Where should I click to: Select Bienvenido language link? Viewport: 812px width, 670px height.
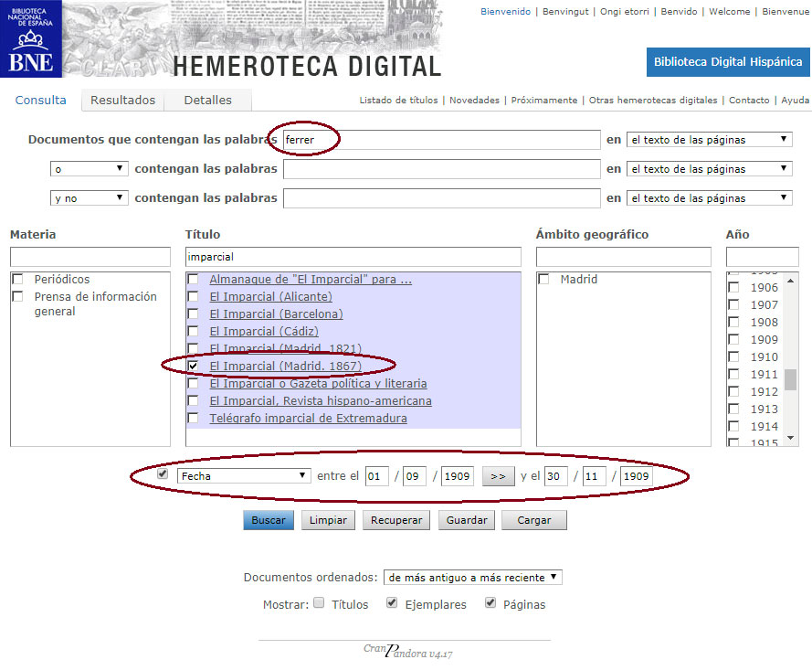(x=505, y=11)
